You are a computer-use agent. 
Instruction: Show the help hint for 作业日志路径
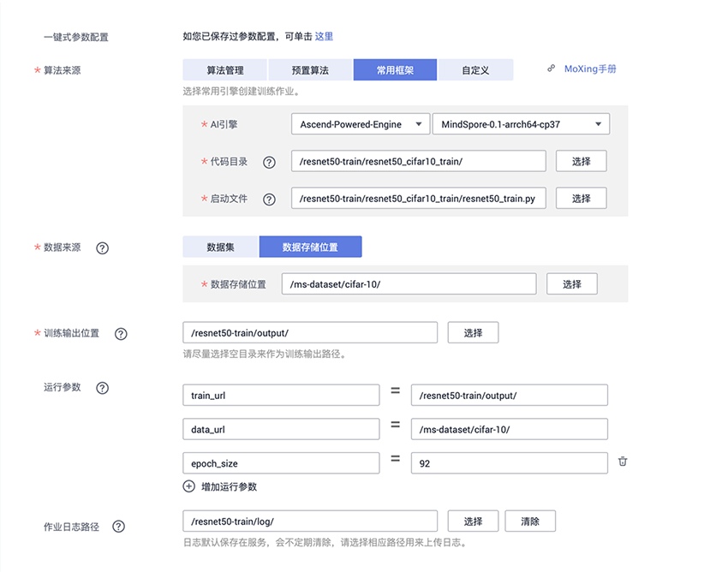(x=119, y=527)
